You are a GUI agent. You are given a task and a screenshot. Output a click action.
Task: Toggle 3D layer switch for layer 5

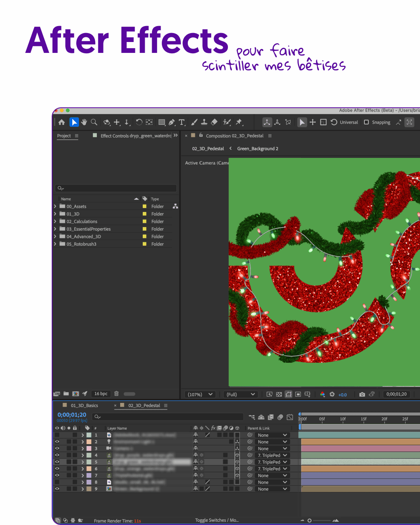(x=237, y=462)
